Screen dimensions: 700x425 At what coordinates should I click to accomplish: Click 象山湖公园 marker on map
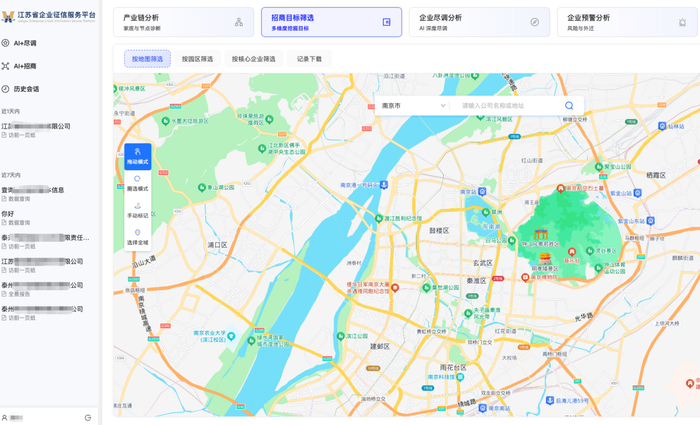click(202, 188)
